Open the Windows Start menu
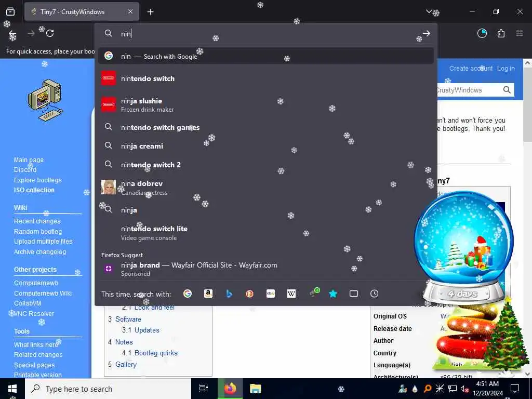Viewport: 532px width, 399px height. pos(12,389)
